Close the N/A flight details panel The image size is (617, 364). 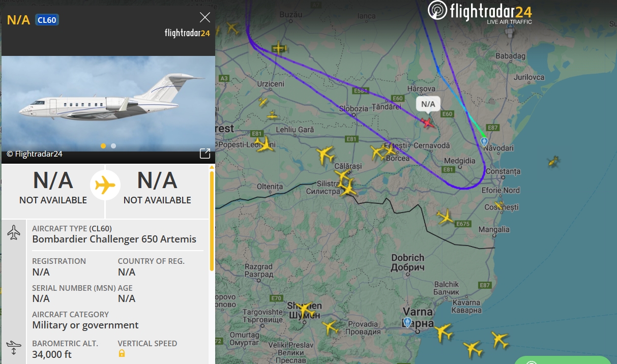205,18
